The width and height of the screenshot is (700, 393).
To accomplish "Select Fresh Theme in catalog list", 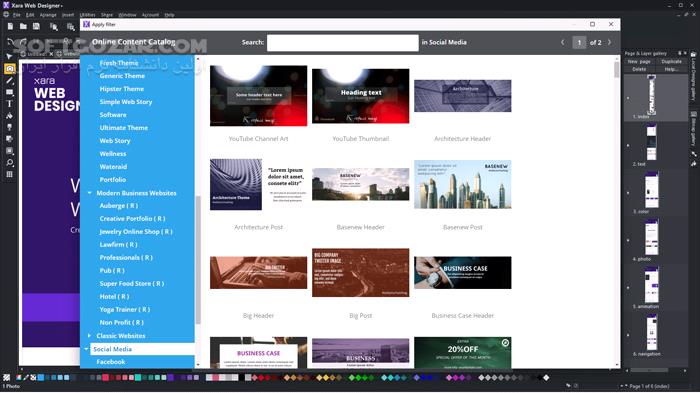I will point(119,63).
